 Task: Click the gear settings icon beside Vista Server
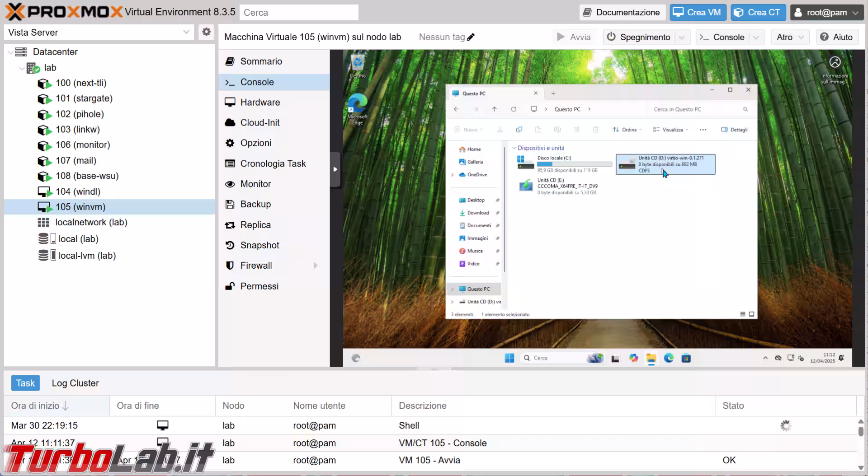click(206, 32)
